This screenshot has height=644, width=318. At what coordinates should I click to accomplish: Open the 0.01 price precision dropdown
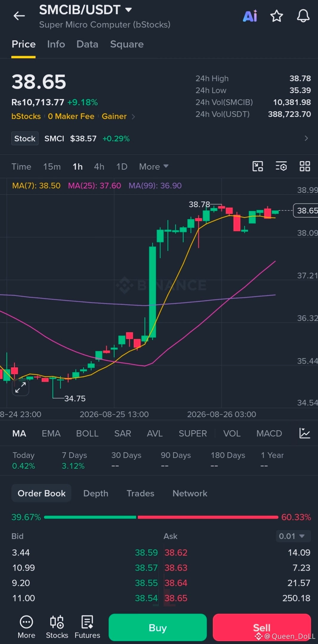pyautogui.click(x=293, y=536)
